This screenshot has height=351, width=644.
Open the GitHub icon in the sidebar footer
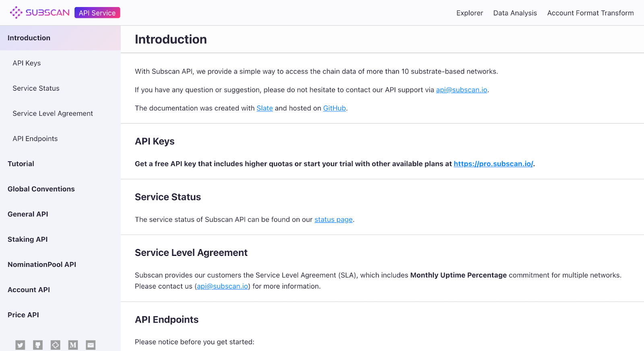[x=38, y=345]
